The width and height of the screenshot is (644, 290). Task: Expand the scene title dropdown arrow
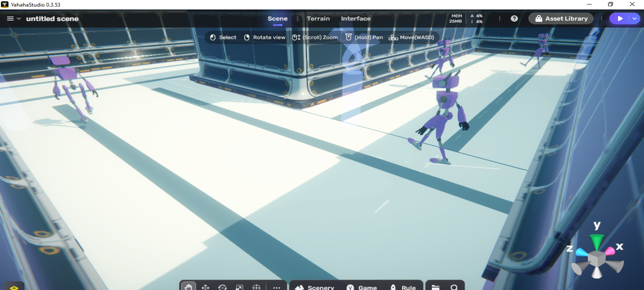click(x=19, y=18)
